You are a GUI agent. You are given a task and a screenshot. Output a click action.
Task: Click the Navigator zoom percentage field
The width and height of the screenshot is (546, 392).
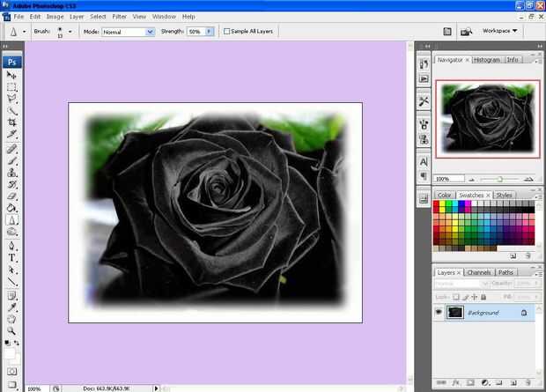click(x=449, y=179)
